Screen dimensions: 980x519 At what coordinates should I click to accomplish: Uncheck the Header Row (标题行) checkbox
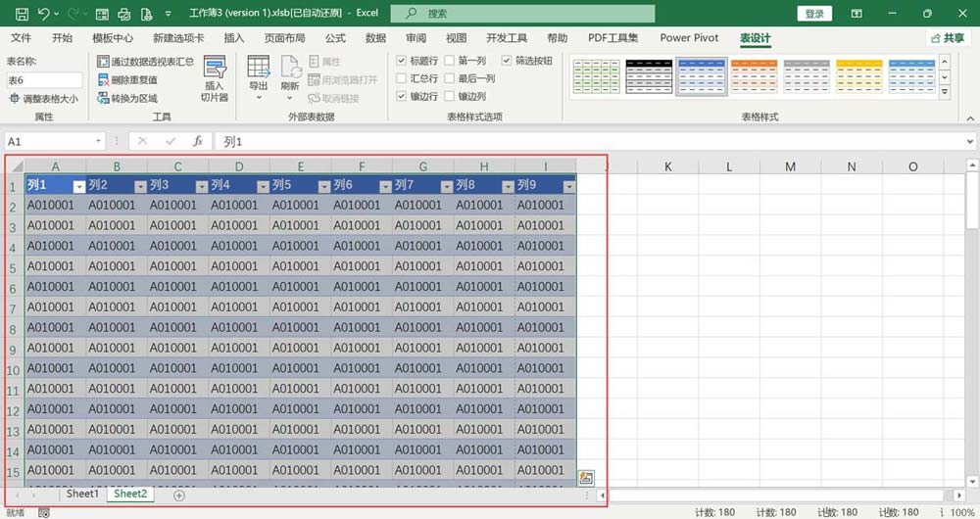pyautogui.click(x=402, y=61)
